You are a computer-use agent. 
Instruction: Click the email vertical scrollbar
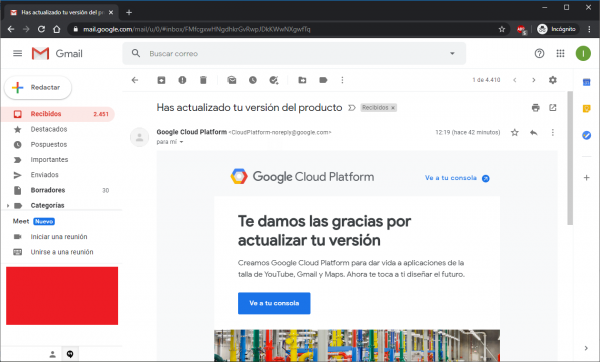pyautogui.click(x=570, y=158)
